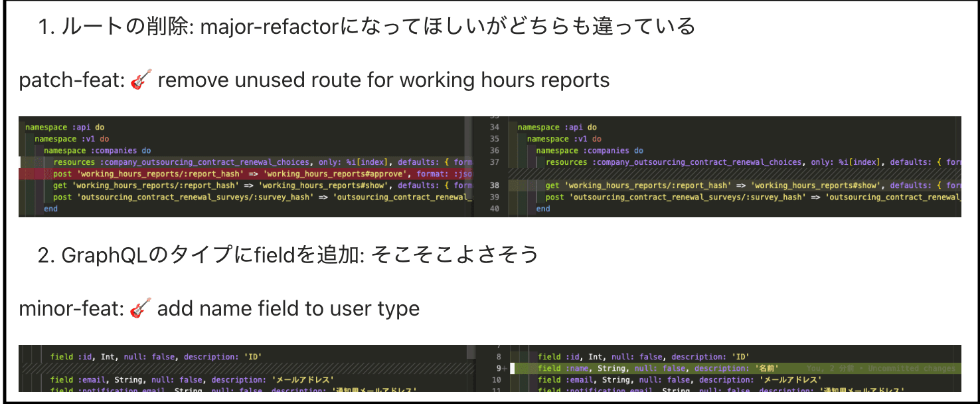Click the 'remove unused route' commit message text
This screenshot has height=404, width=980.
(383, 81)
